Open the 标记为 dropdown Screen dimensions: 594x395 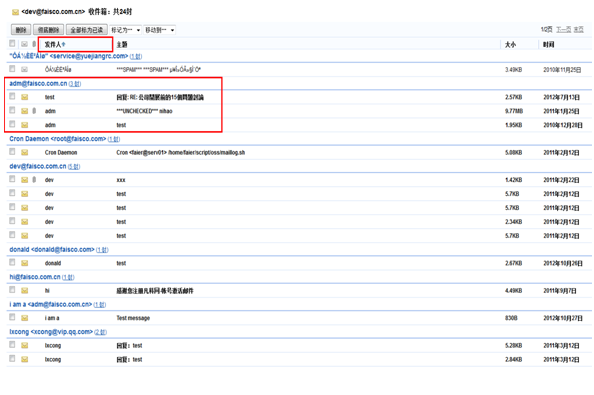point(125,30)
